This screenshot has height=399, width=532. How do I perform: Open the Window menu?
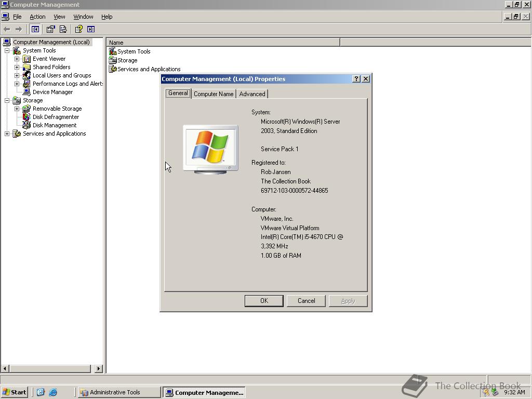tap(83, 17)
